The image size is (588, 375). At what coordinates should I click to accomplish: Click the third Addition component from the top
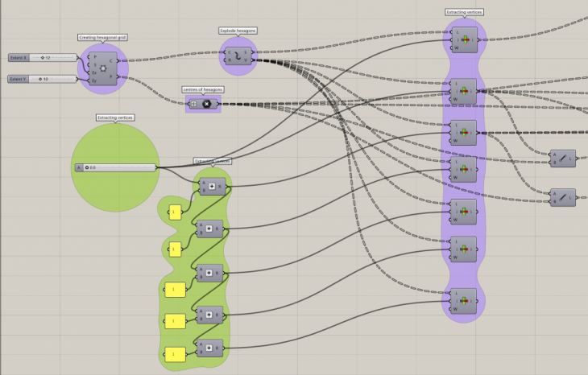[210, 273]
